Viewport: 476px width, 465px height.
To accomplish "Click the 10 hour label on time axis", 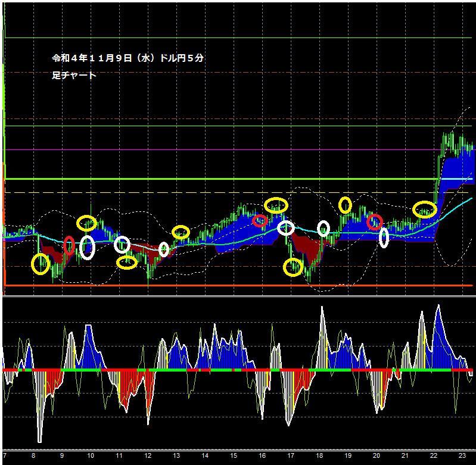I will 91,455.
